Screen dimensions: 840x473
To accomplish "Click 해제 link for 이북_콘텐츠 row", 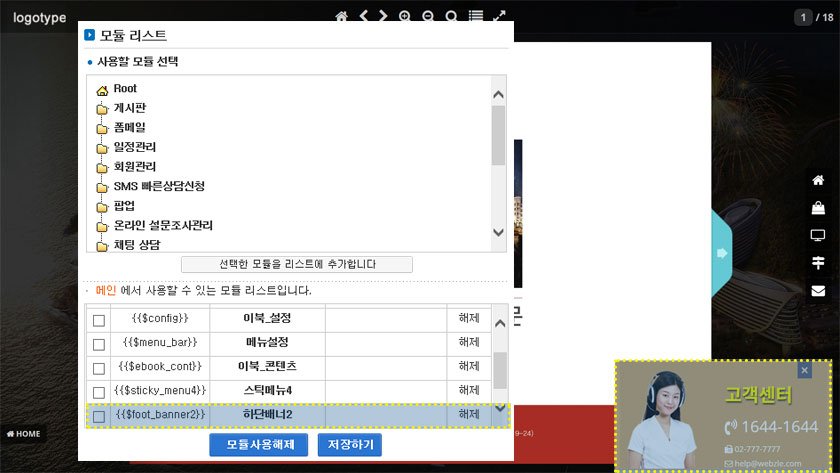I will (468, 367).
